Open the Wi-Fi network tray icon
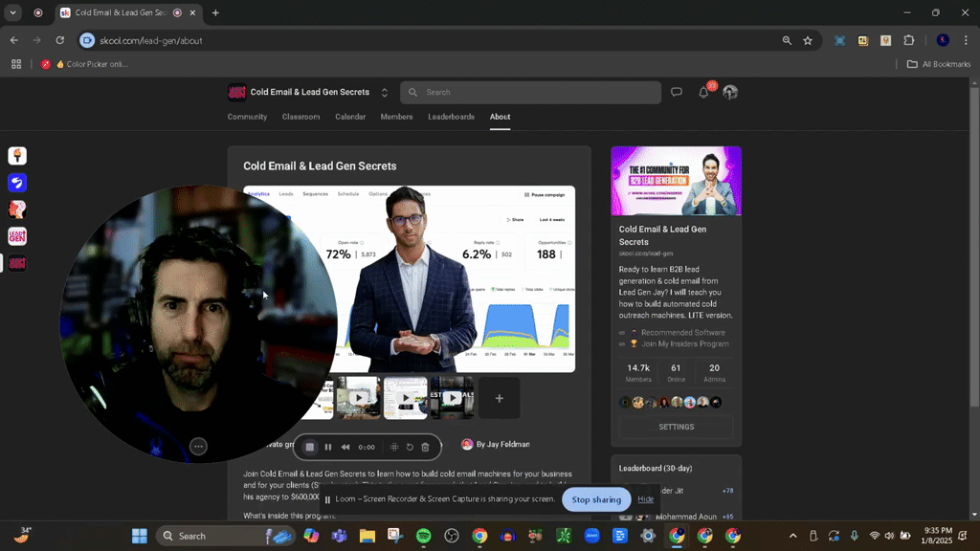This screenshot has height=551, width=980. (875, 536)
